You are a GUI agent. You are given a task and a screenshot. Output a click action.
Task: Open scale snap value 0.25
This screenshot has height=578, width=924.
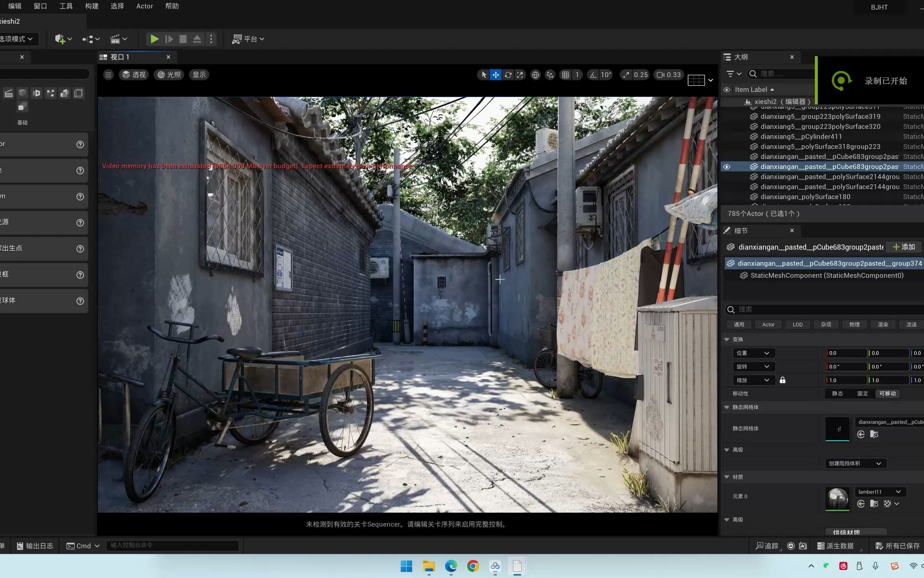tap(640, 75)
